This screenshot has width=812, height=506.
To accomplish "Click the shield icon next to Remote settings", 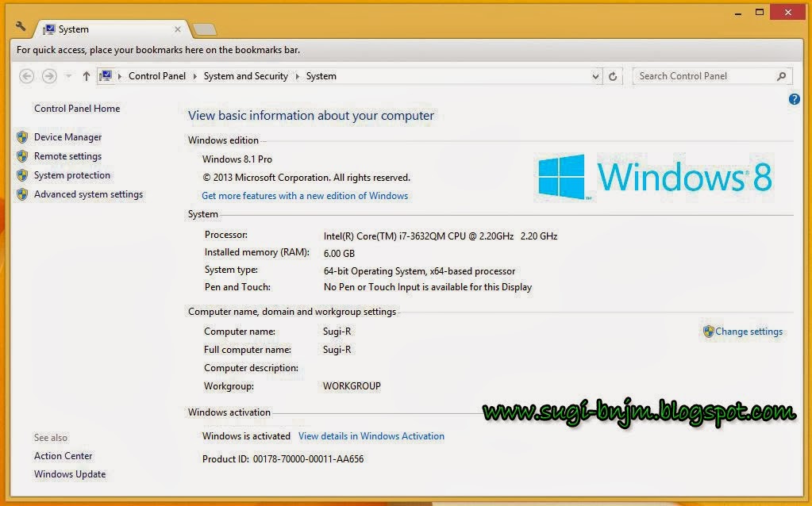I will click(22, 156).
